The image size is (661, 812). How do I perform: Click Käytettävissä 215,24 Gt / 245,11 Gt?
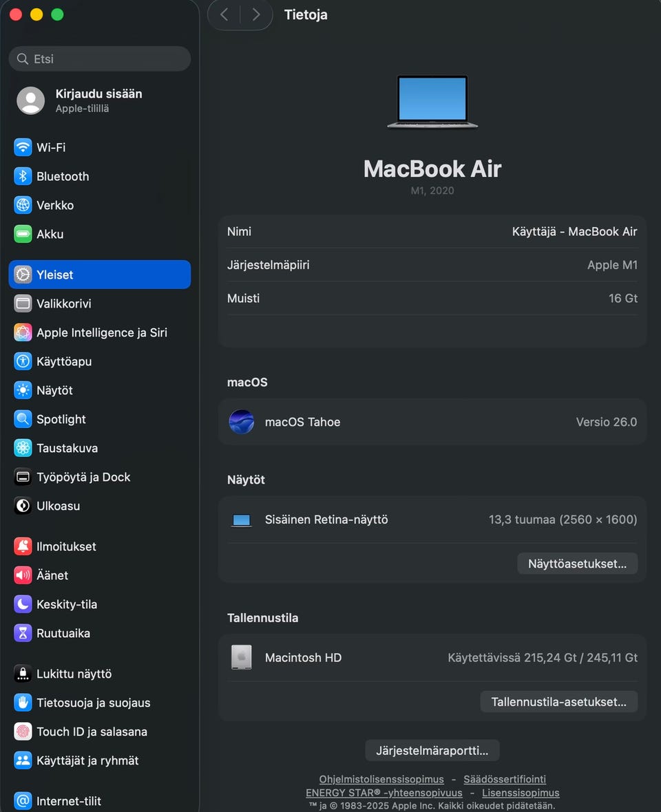point(543,658)
